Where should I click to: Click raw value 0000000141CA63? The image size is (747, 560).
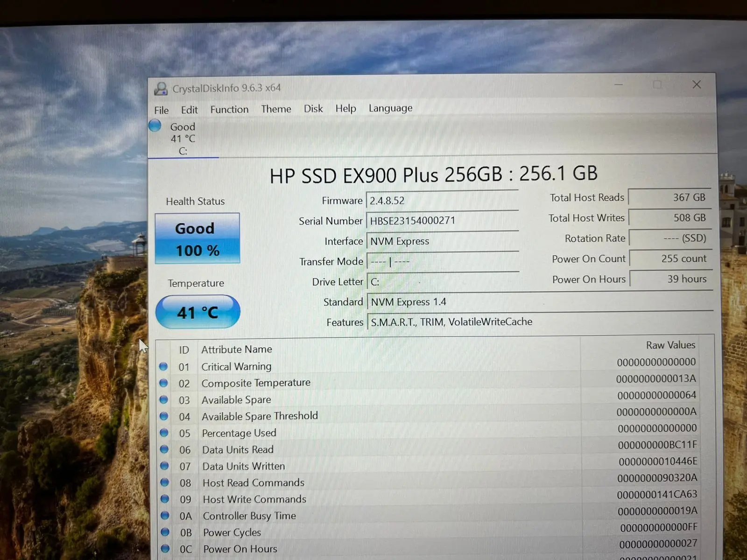click(x=657, y=494)
